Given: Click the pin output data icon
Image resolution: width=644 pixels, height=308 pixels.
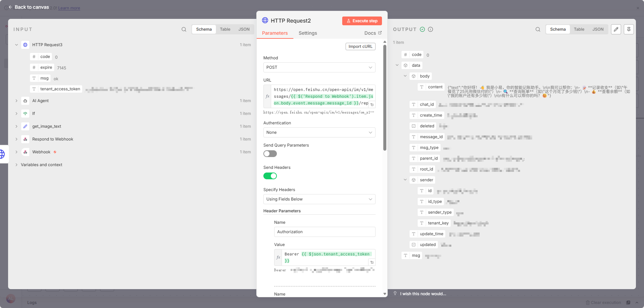Looking at the screenshot, I should (629, 29).
